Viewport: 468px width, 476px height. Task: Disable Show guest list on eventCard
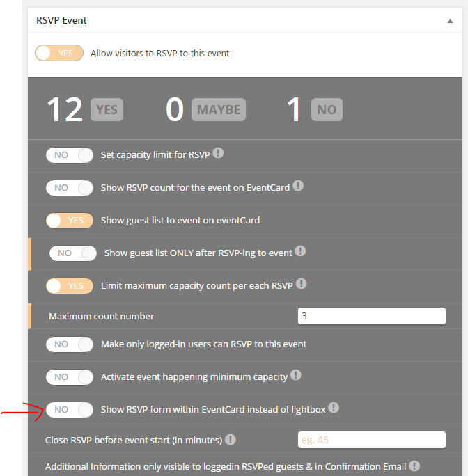point(70,221)
